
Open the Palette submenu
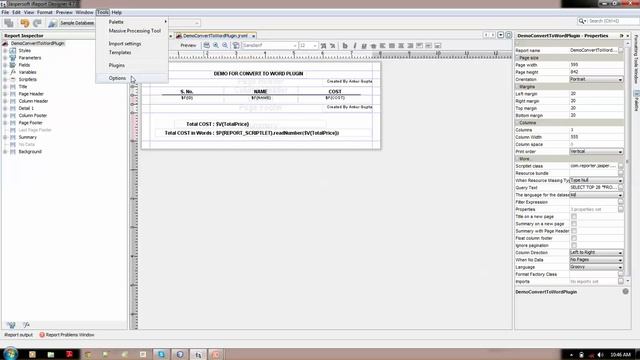coord(116,22)
